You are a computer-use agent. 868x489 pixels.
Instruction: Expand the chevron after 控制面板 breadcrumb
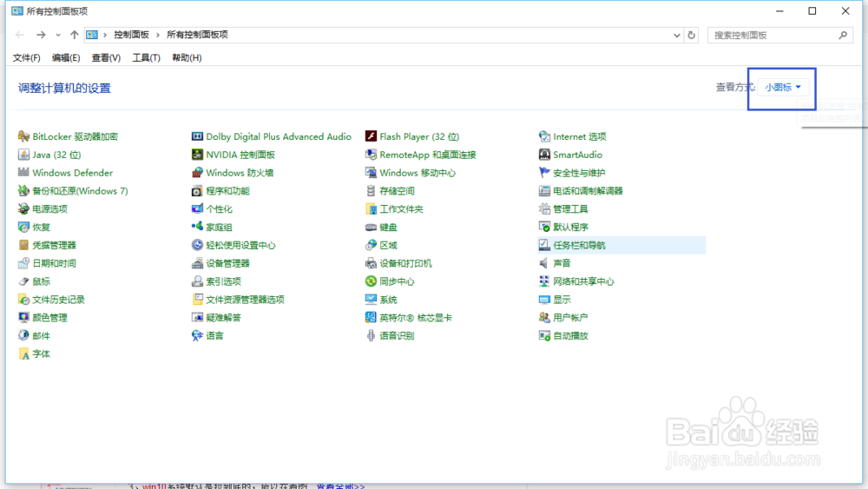pyautogui.click(x=158, y=35)
